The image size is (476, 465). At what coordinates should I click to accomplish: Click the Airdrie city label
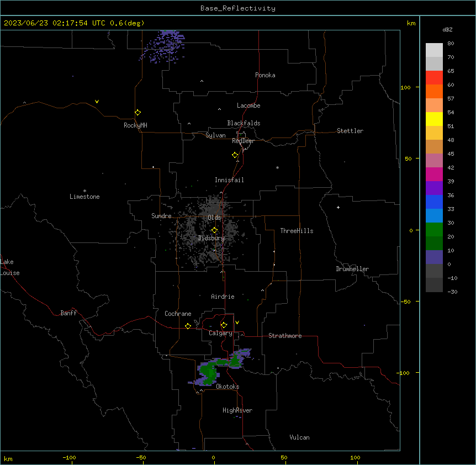click(x=223, y=297)
